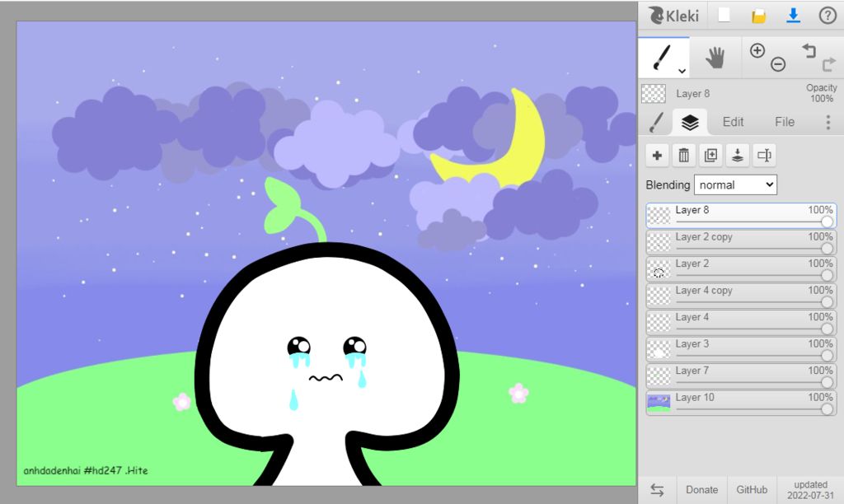Click the updated 2022-07-31 changelog link
Viewport: 844px width, 504px height.
810,489
